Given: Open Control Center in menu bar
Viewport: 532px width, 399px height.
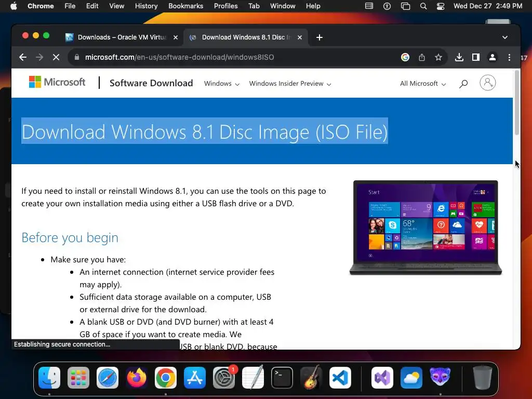Looking at the screenshot, I should (441, 6).
